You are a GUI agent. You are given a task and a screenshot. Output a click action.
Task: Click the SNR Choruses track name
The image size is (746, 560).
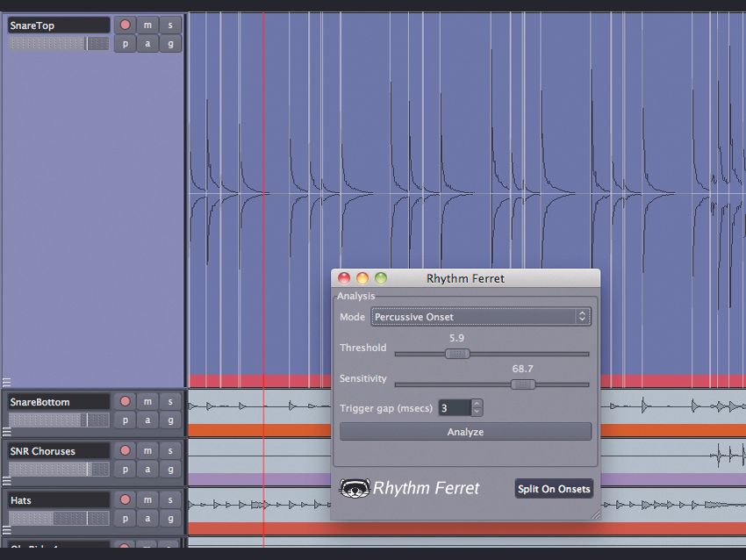tap(59, 451)
